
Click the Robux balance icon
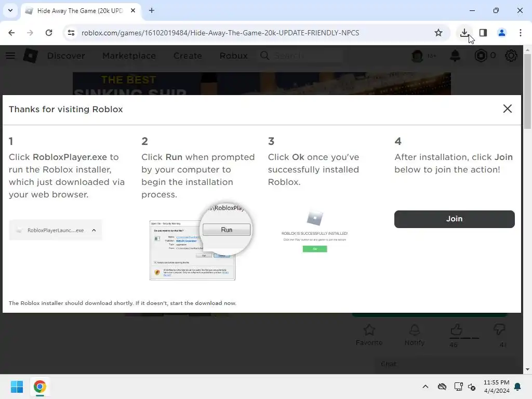point(481,56)
